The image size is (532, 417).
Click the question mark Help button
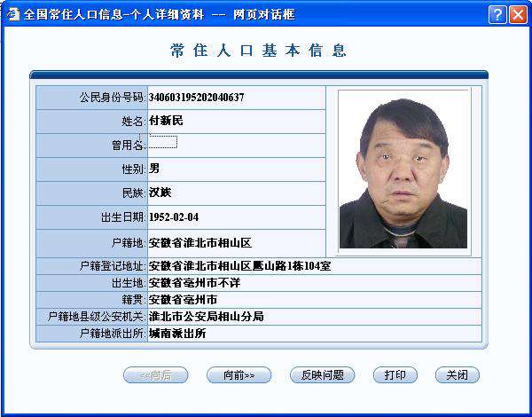(x=497, y=14)
